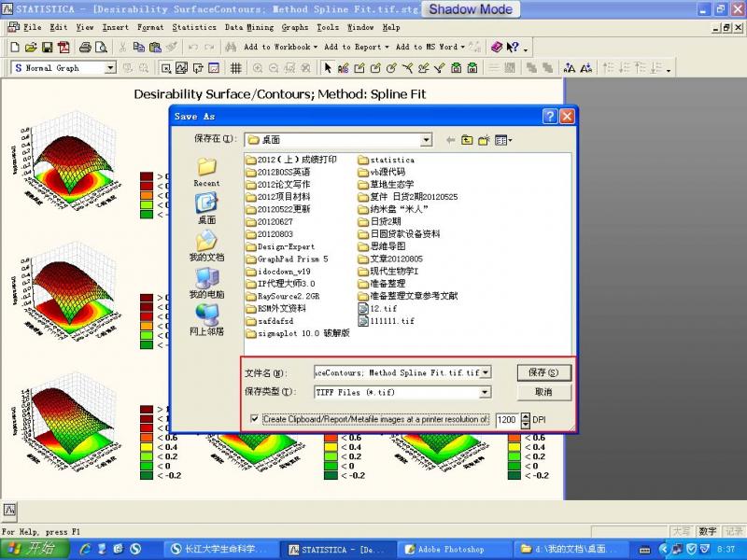
Task: Open the Edit menu
Action: [59, 27]
